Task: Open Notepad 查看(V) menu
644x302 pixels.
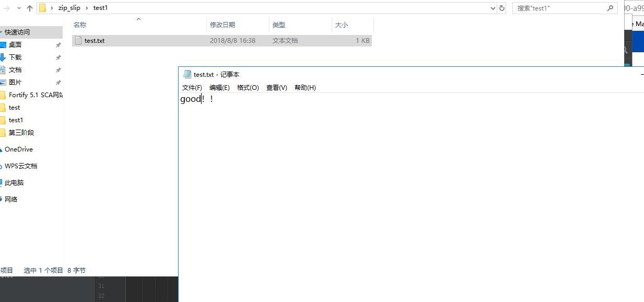Action: click(277, 88)
